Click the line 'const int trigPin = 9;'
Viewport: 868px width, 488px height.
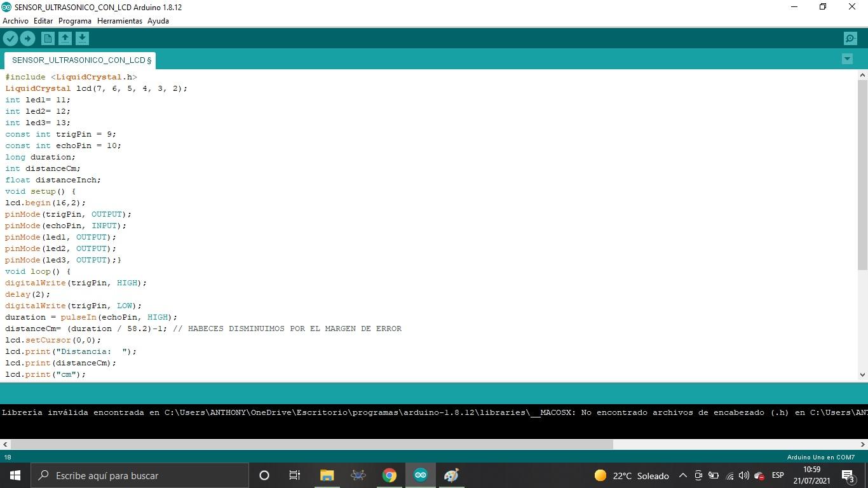click(x=61, y=134)
